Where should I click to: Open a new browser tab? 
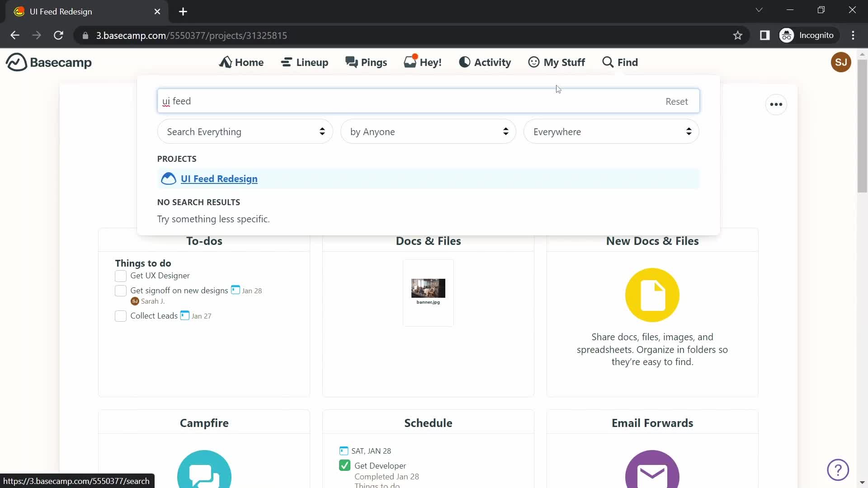coord(183,12)
